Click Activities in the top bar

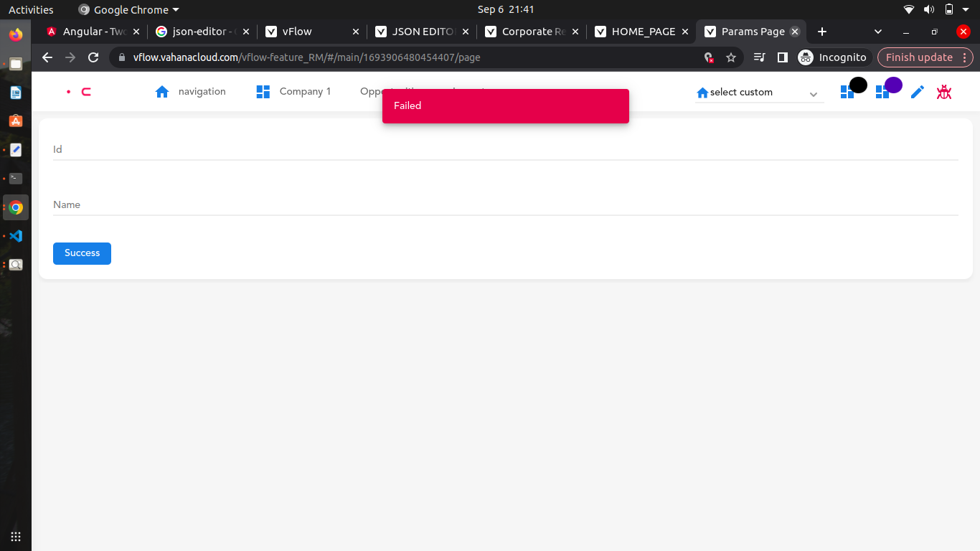pos(31,9)
